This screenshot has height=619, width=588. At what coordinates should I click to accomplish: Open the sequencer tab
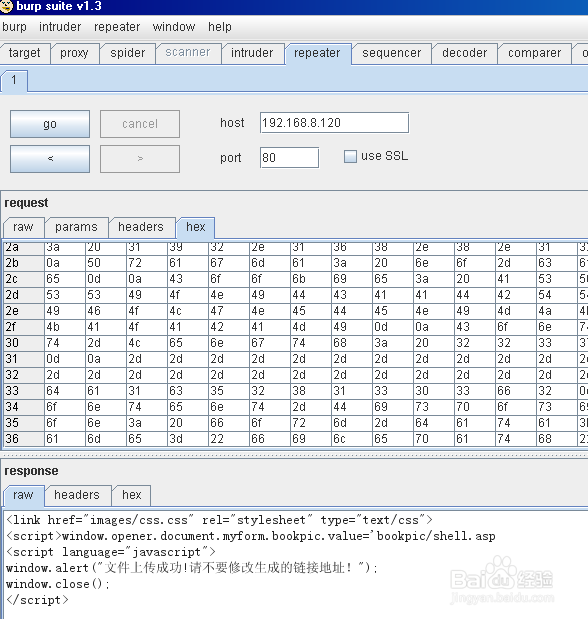coord(391,53)
